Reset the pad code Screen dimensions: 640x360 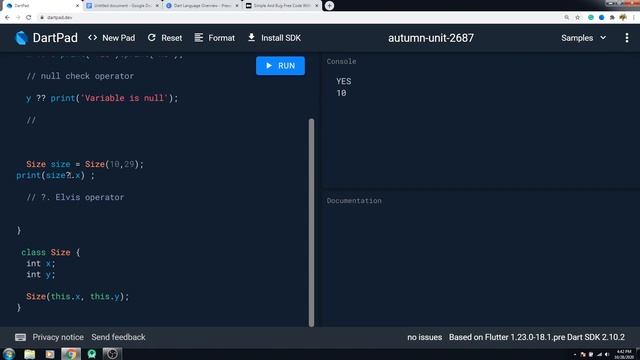(x=165, y=38)
